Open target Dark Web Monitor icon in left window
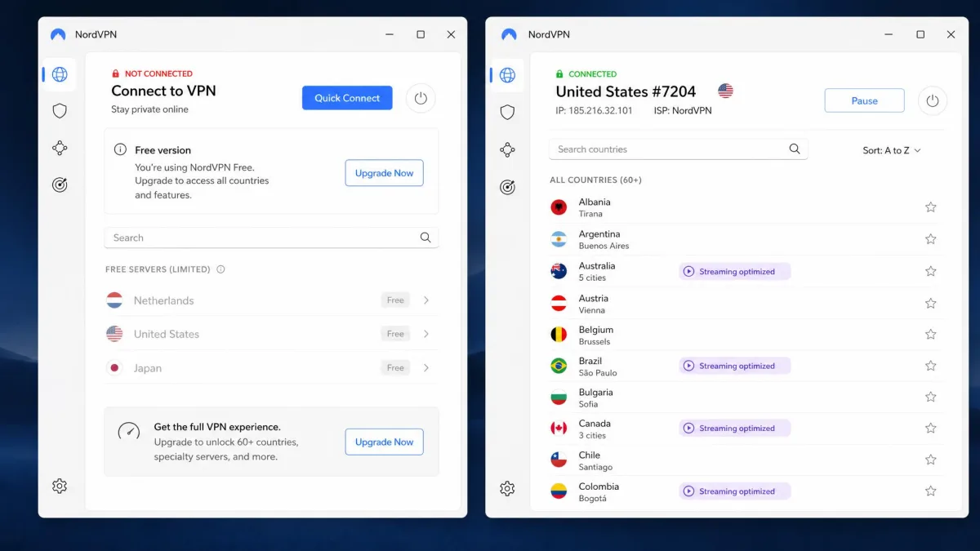The image size is (980, 551). (60, 185)
